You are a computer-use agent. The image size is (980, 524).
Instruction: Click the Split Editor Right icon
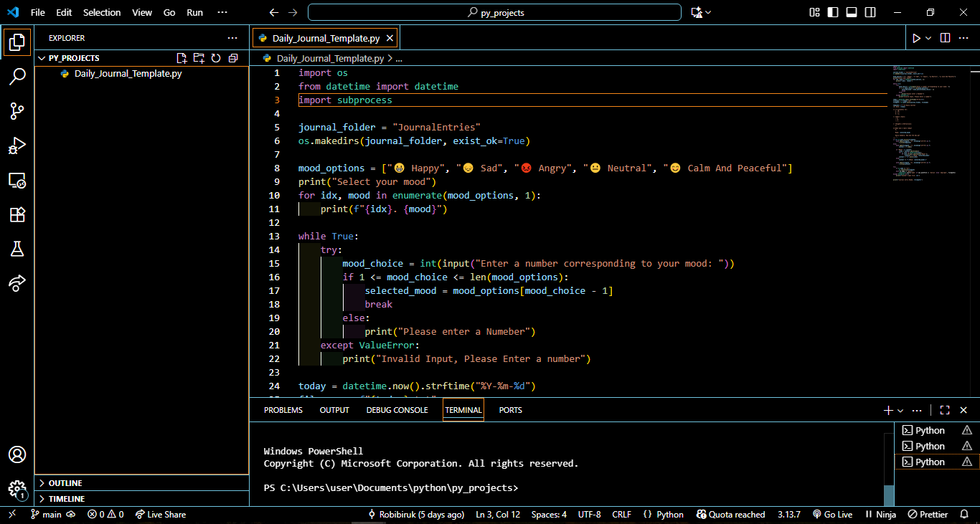[946, 38]
